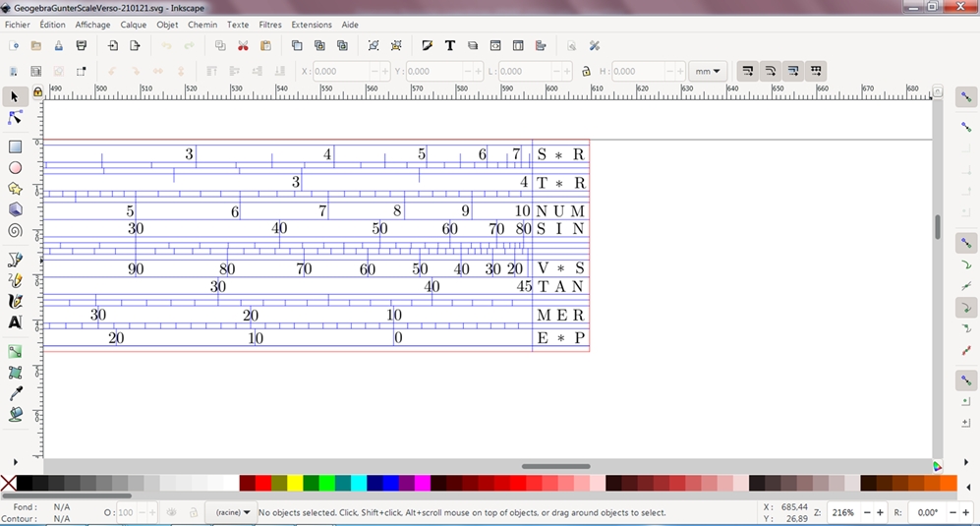Click the Cut scissors icon
Screen dimensions: 980x526
point(243,45)
